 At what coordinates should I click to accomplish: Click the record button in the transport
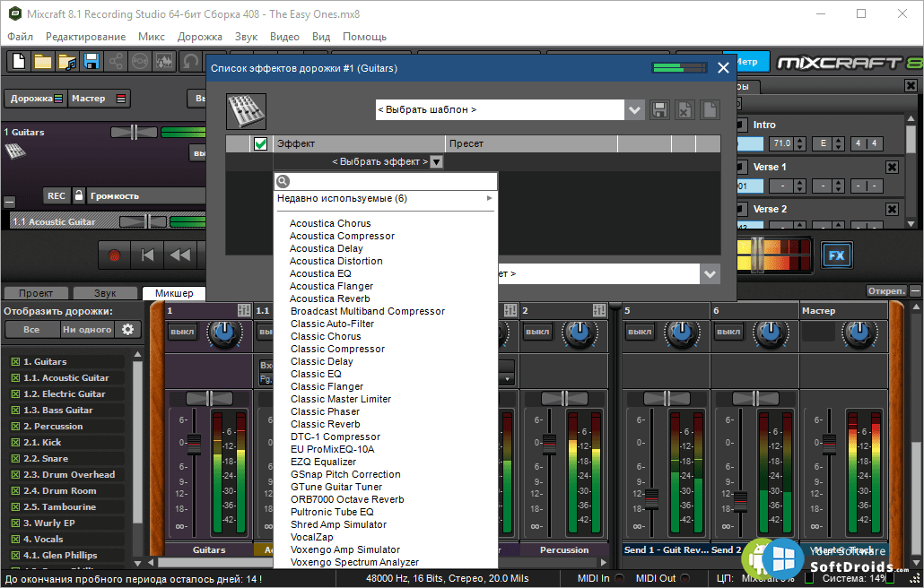114,255
